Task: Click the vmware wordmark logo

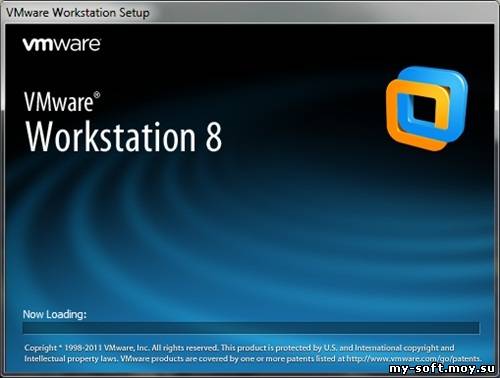Action: (62, 45)
